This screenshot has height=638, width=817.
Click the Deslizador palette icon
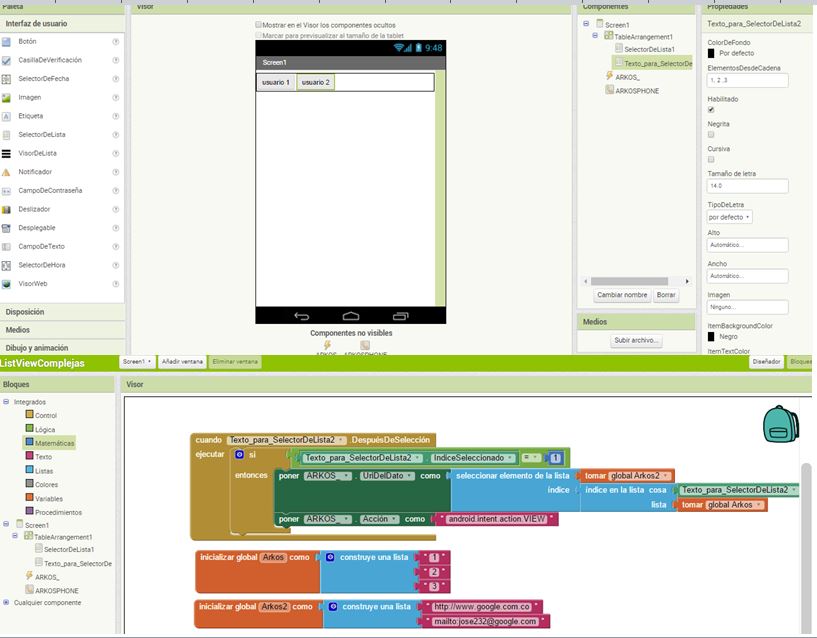point(7,209)
